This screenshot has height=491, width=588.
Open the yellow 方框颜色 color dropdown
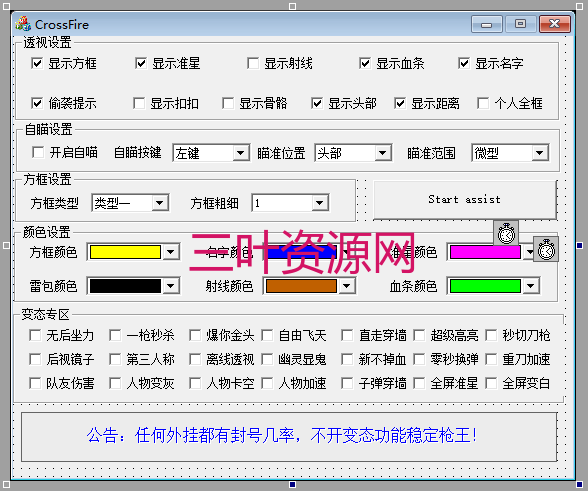(171, 252)
